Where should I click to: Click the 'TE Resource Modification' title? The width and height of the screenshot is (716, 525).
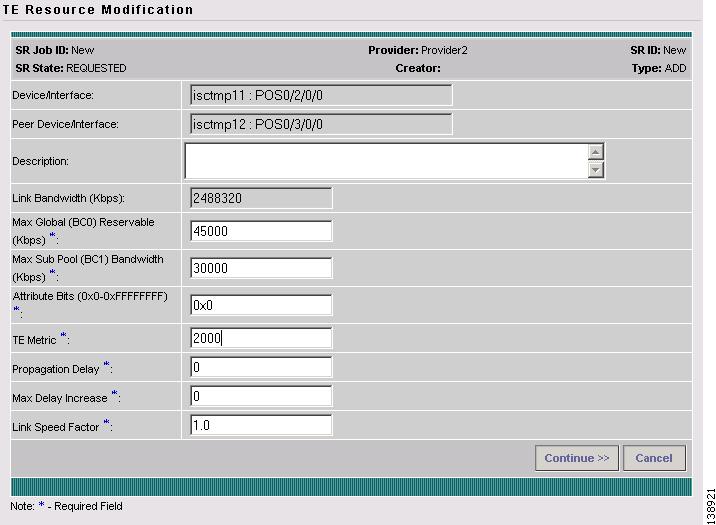click(97, 10)
